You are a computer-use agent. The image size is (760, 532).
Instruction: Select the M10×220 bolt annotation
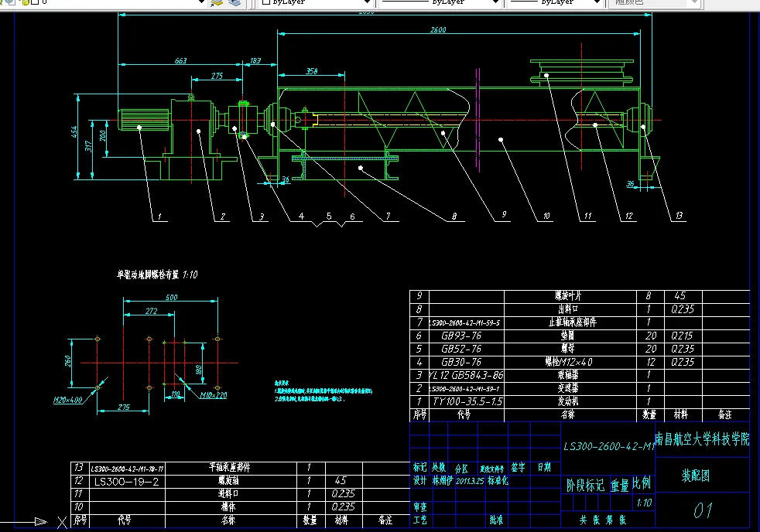point(214,395)
